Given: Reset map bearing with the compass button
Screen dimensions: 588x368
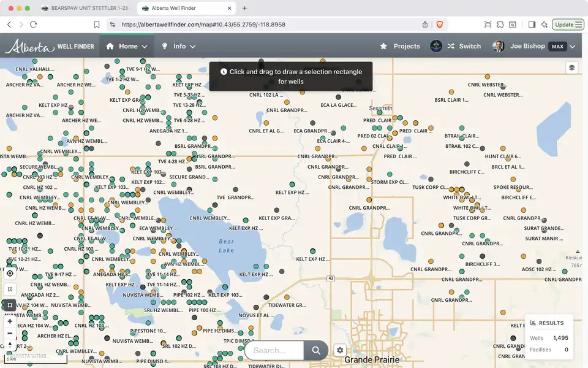Looking at the screenshot, I should click(10, 345).
